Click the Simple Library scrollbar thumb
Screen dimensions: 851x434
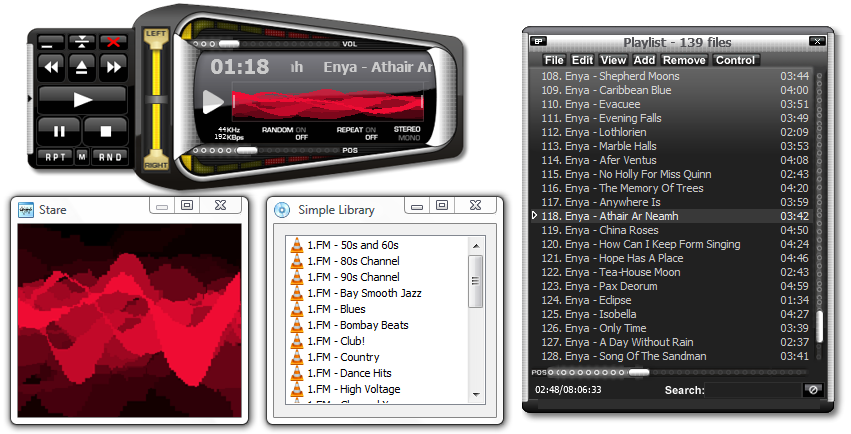point(476,281)
